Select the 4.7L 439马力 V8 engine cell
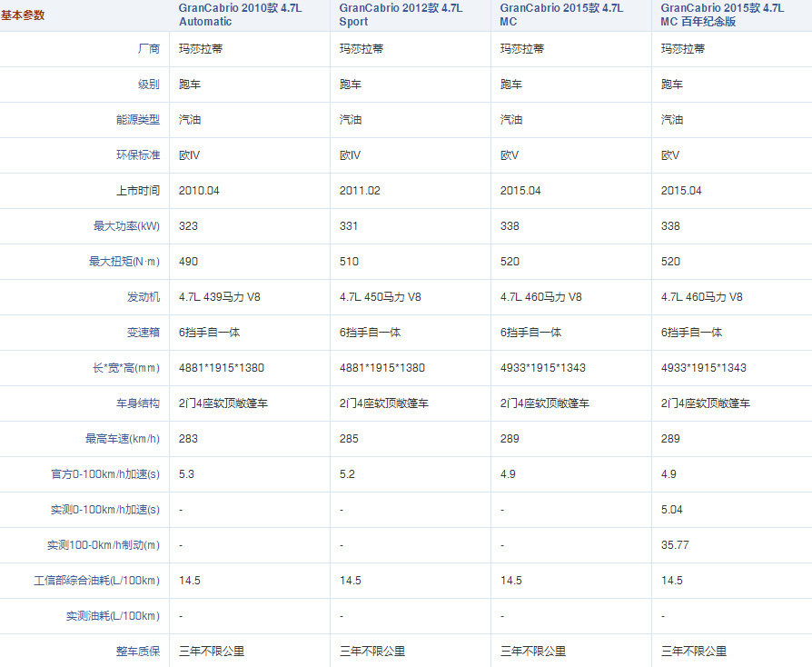The height and width of the screenshot is (667, 812). coord(220,297)
